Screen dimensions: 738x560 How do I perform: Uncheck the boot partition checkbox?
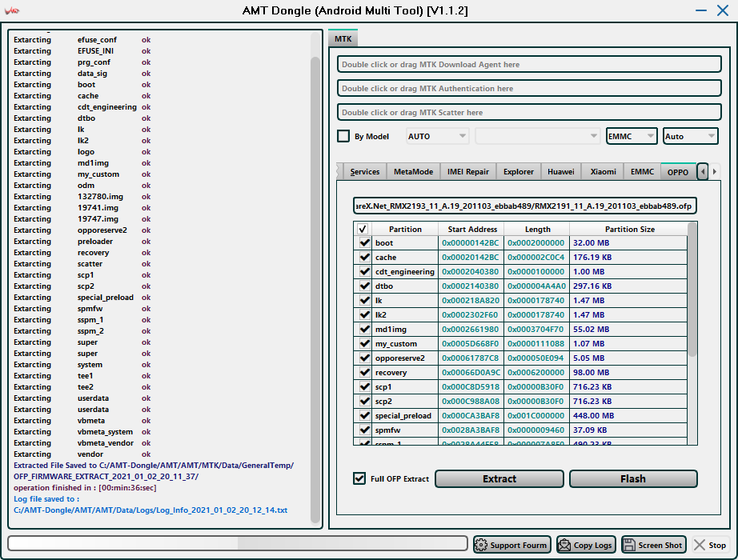(364, 243)
